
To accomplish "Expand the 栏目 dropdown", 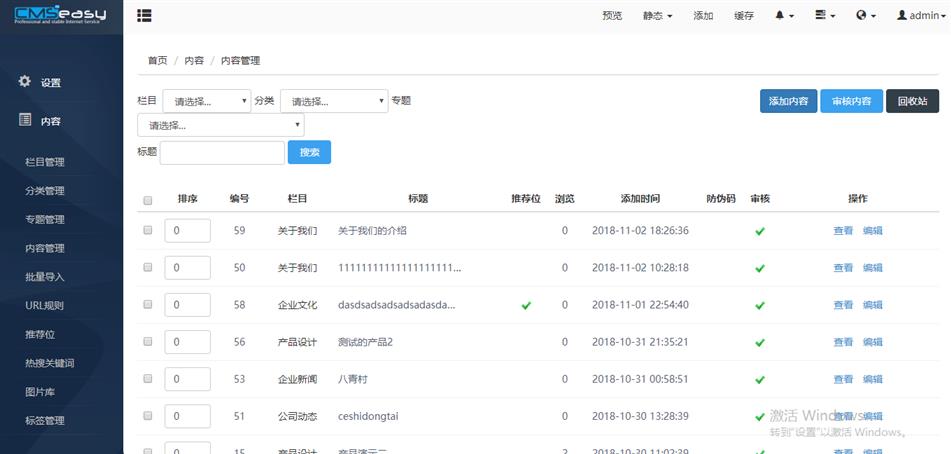I will (x=206, y=101).
